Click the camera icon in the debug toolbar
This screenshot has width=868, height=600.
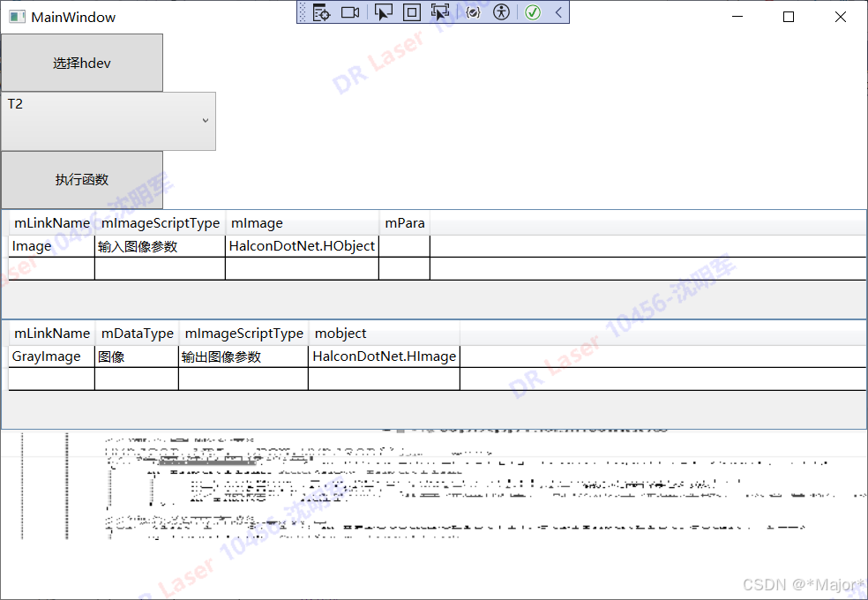pyautogui.click(x=349, y=12)
